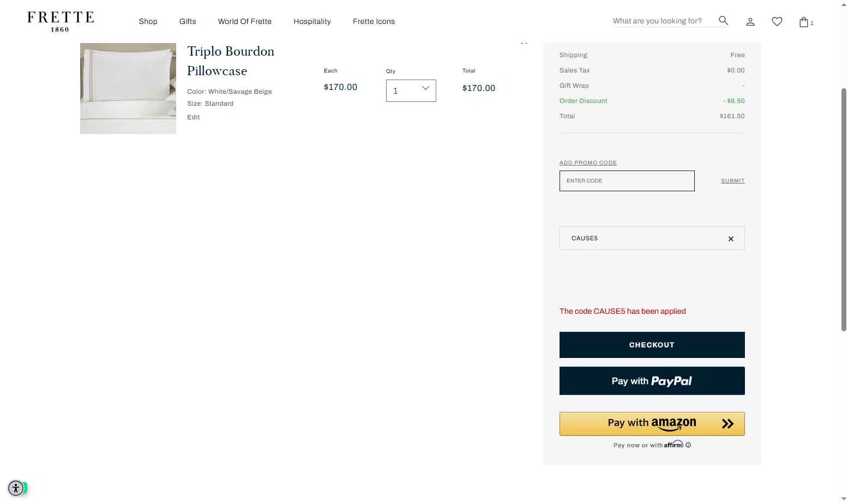
Task: Click the Checkout button
Action: point(652,345)
